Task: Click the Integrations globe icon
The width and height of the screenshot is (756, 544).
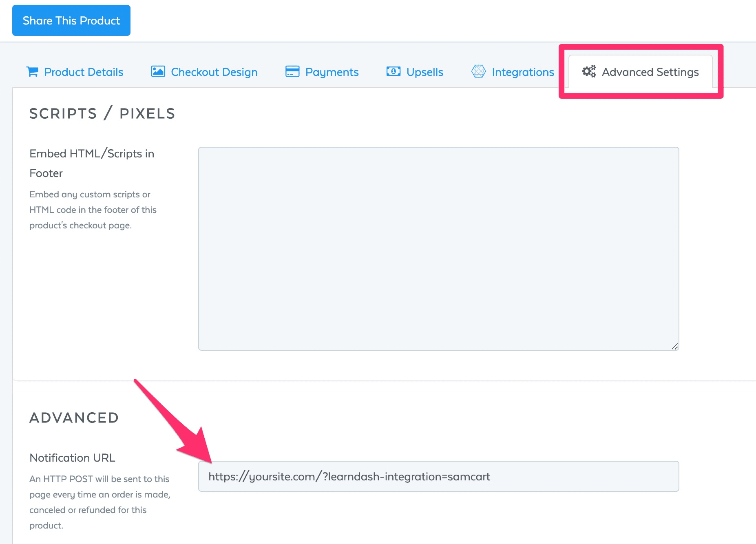Action: click(x=478, y=71)
